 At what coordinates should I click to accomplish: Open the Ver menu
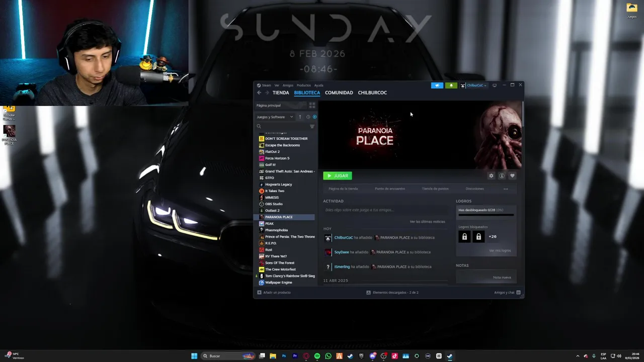point(277,85)
